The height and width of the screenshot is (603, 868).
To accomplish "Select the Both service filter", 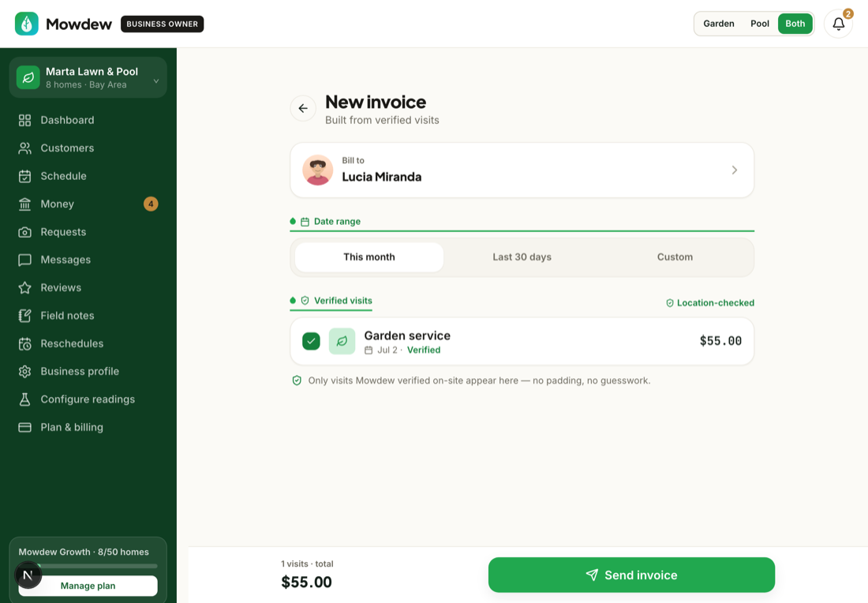I will point(795,24).
